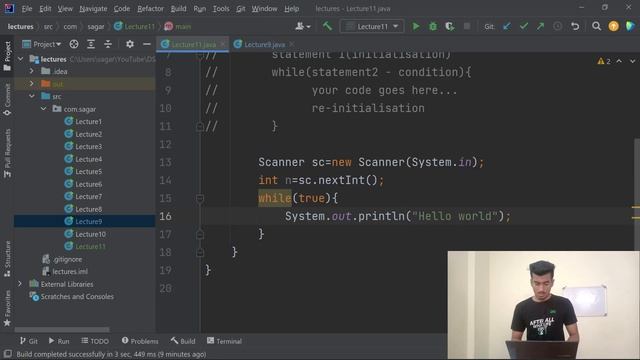Image resolution: width=640 pixels, height=360 pixels.
Task: Click the greyed-out Stop icon
Action: (x=467, y=27)
